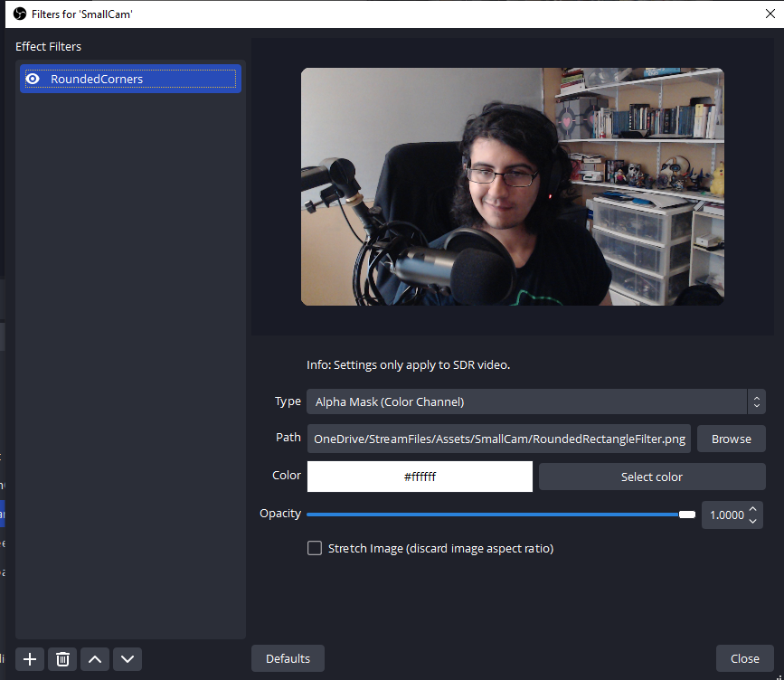The width and height of the screenshot is (784, 680).
Task: Add a new effect filter
Action: [28, 658]
